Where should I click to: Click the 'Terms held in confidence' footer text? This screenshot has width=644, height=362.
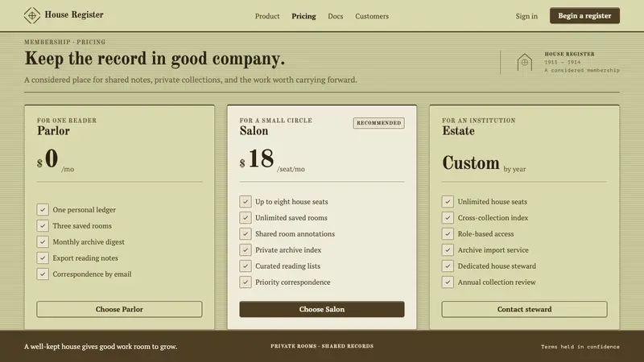click(580, 347)
